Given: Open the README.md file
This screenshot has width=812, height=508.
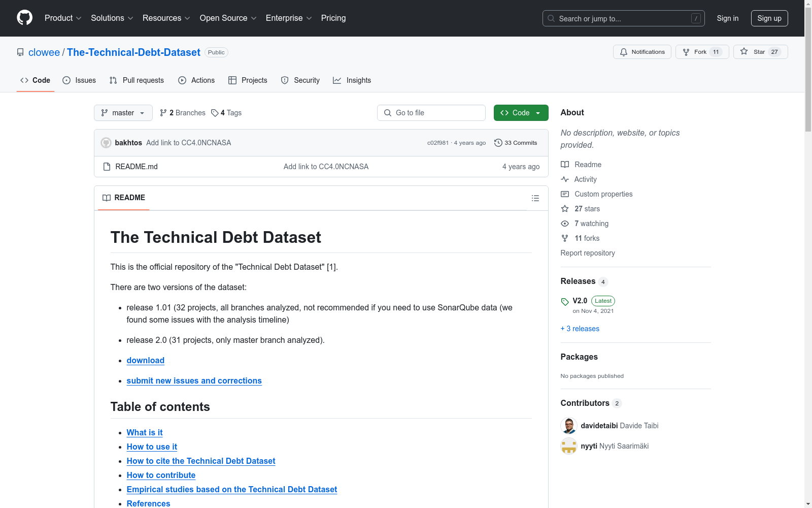Looking at the screenshot, I should point(137,167).
